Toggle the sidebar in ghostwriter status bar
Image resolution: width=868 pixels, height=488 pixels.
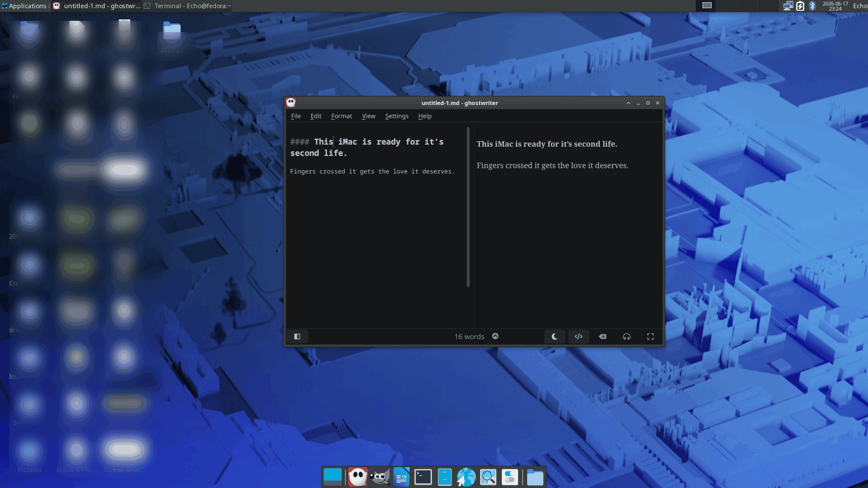coord(297,337)
